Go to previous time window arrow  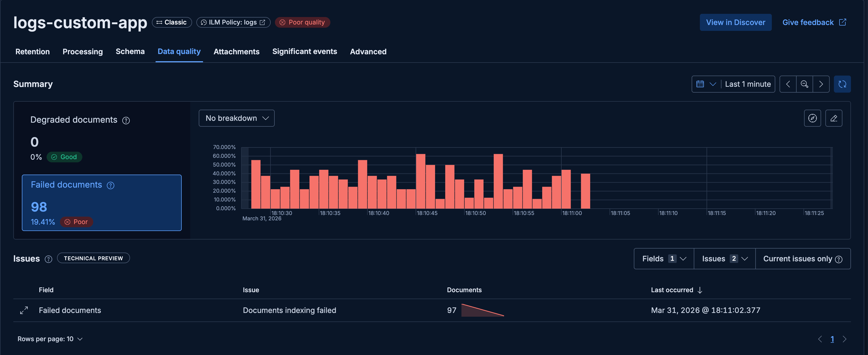pyautogui.click(x=788, y=84)
